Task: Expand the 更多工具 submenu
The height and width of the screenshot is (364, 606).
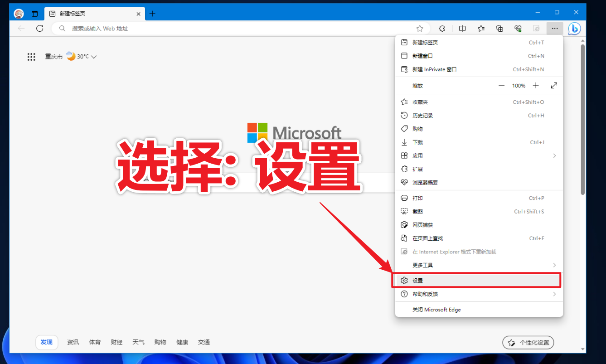Action: point(479,265)
